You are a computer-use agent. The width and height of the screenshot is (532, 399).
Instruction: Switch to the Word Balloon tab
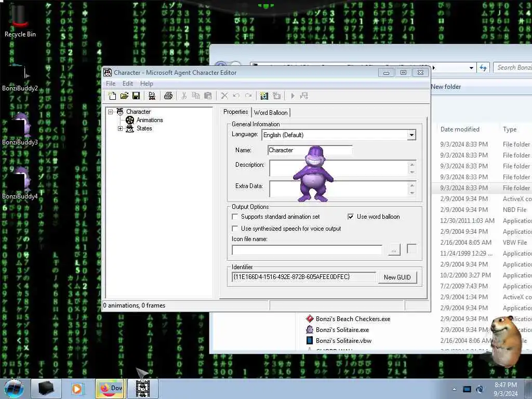click(271, 113)
